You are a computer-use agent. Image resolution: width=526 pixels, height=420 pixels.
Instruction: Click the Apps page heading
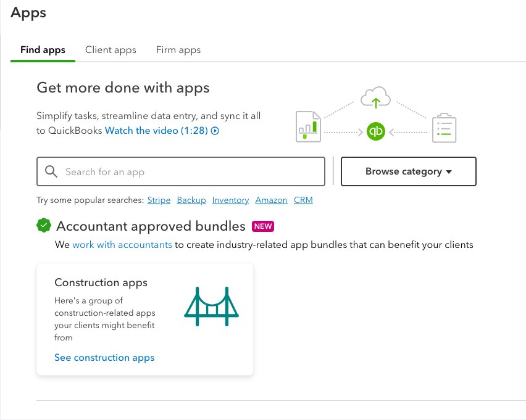click(x=28, y=13)
